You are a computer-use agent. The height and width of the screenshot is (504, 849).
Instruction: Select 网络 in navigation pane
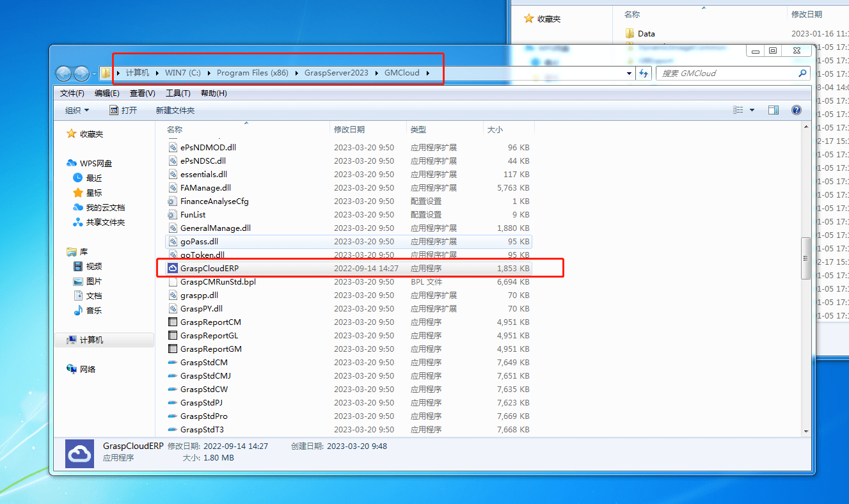88,370
